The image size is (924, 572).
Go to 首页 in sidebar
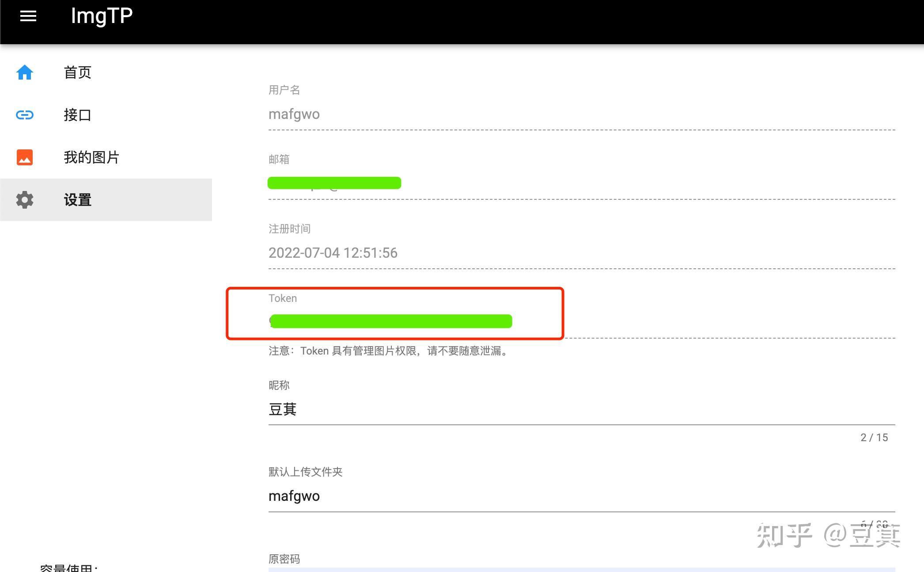click(x=78, y=72)
